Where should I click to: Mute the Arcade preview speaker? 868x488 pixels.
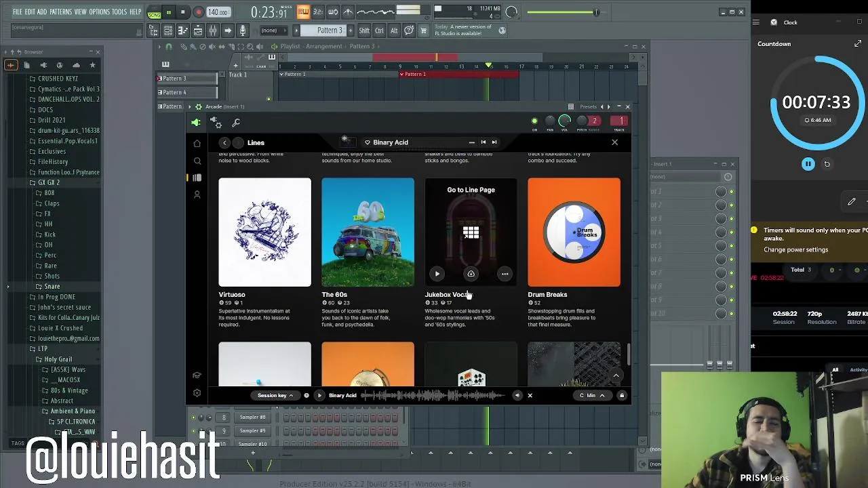click(517, 395)
